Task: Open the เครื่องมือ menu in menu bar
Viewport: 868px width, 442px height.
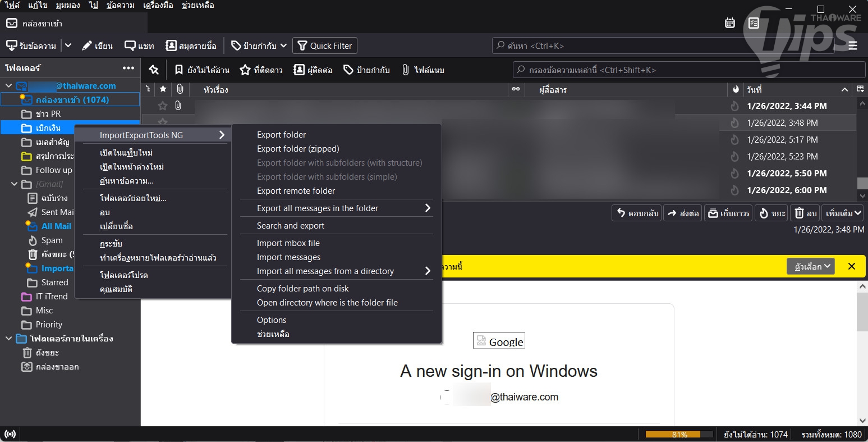Action: coord(158,5)
